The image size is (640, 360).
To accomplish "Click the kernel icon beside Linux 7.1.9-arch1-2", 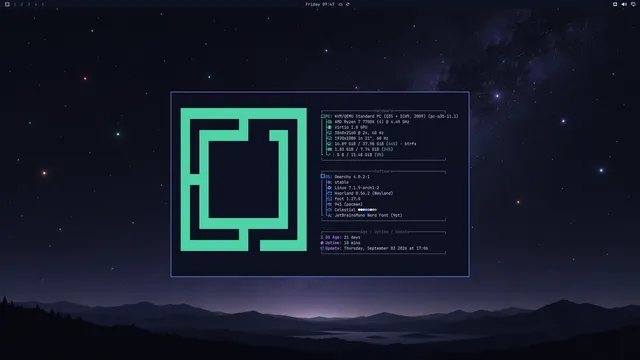I will click(x=330, y=188).
